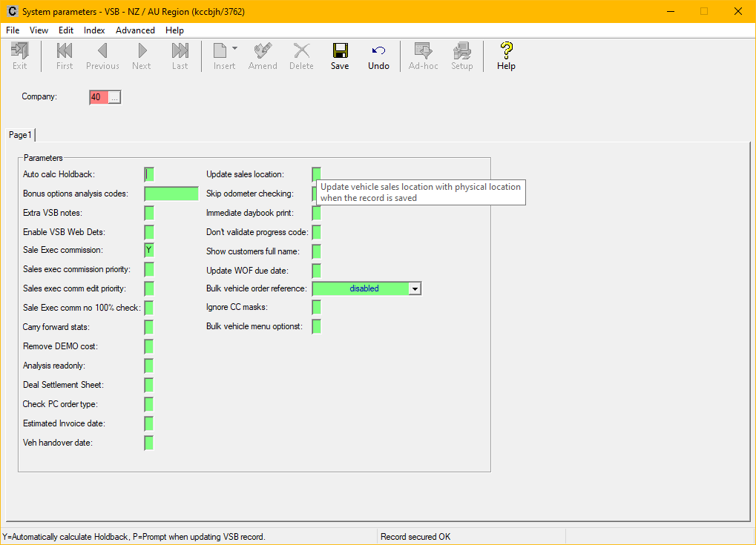Click the Enable VSB Web Dets field
The image size is (756, 545).
point(149,232)
